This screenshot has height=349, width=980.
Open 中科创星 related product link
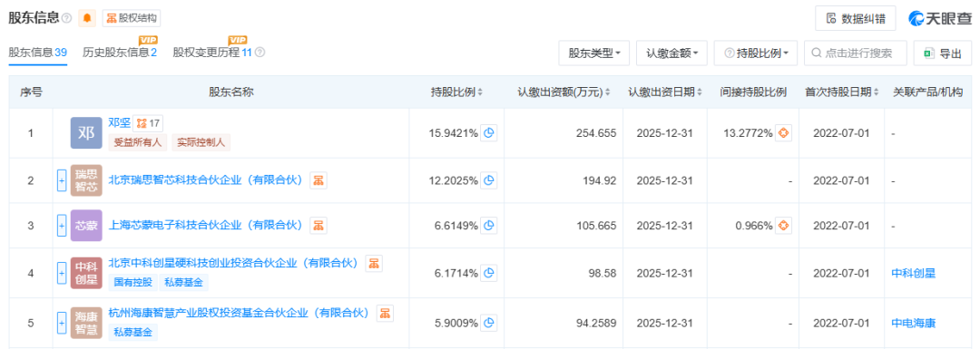913,273
